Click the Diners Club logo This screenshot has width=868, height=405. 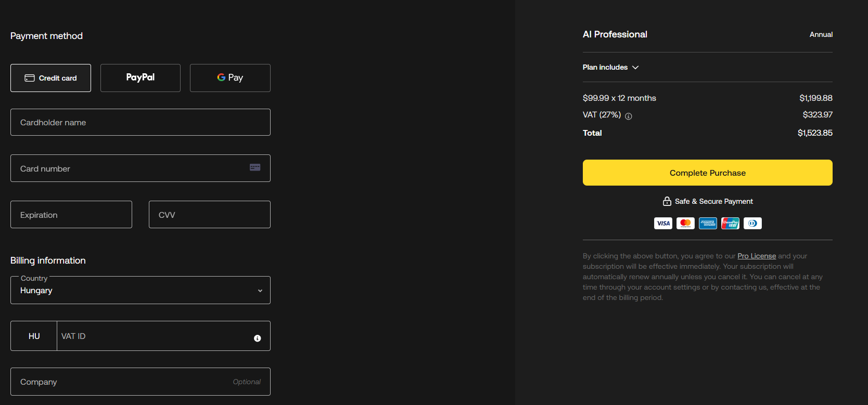(752, 224)
